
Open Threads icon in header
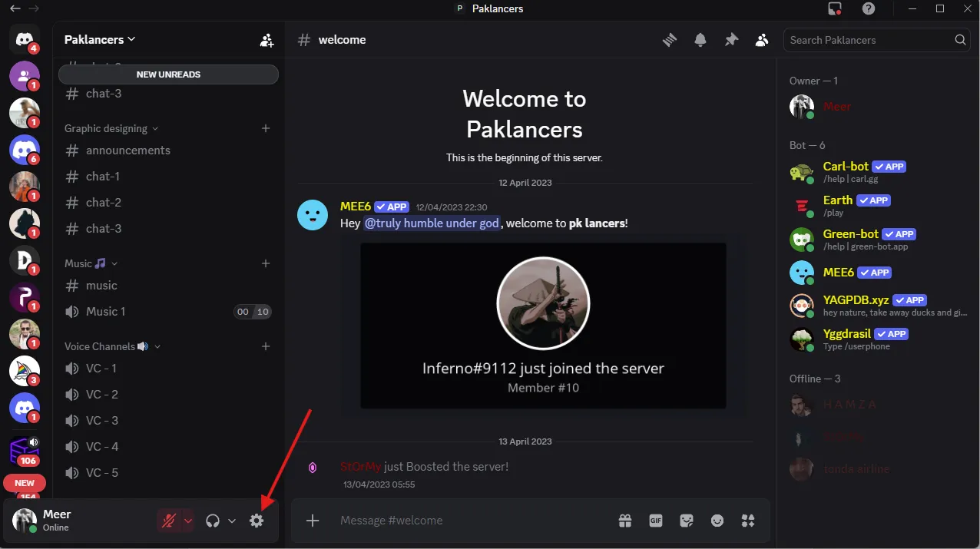tap(670, 40)
